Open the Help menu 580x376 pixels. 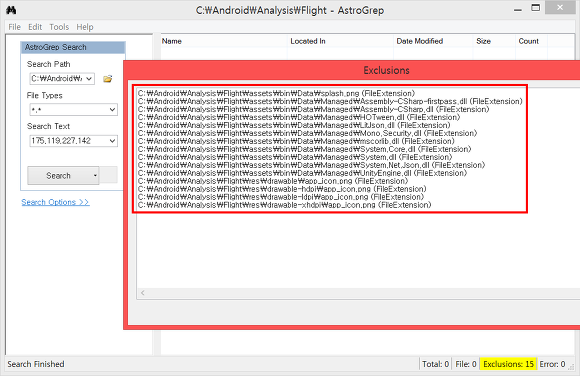85,27
